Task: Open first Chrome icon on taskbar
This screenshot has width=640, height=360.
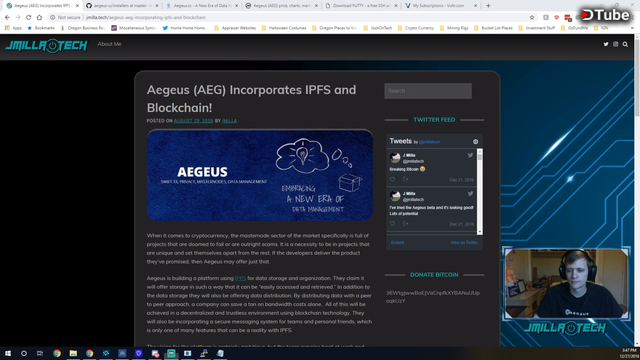Action: [x=57, y=353]
